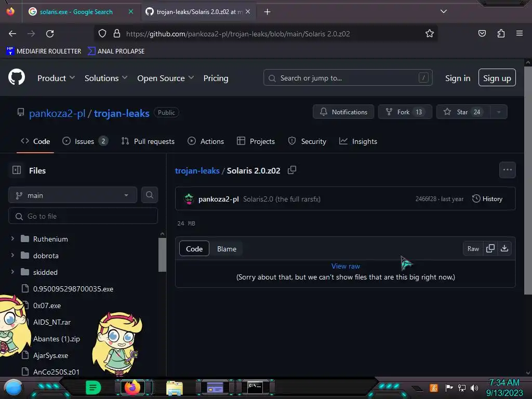This screenshot has height=399, width=532.
Task: Click the volume speaker tray icon
Action: click(474, 388)
